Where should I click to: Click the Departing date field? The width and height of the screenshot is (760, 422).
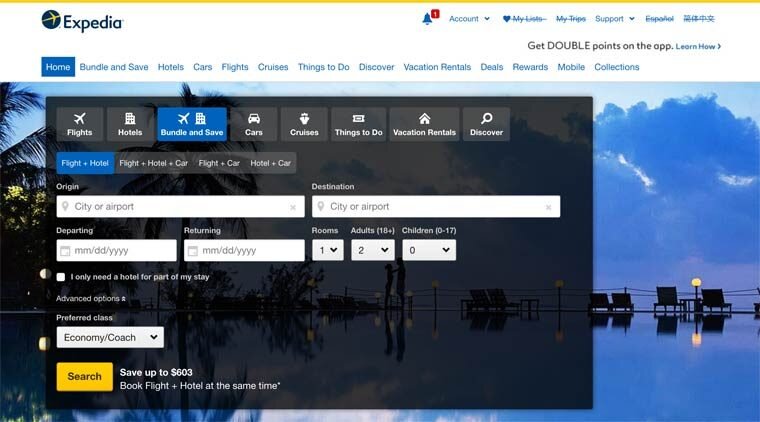[116, 250]
